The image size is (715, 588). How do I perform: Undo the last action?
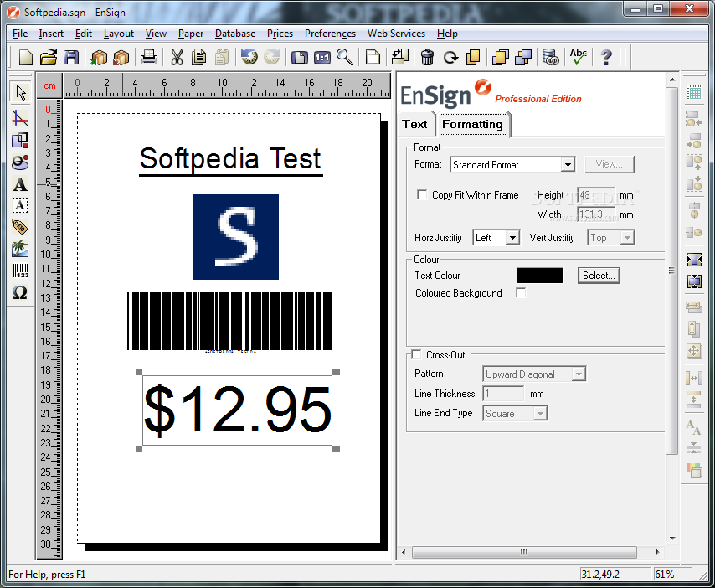(249, 57)
